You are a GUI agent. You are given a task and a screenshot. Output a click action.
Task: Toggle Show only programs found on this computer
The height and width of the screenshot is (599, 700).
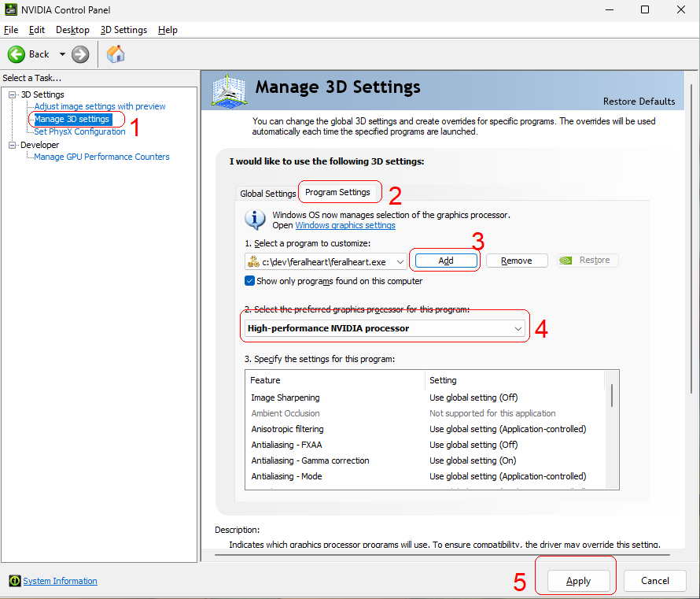click(249, 281)
